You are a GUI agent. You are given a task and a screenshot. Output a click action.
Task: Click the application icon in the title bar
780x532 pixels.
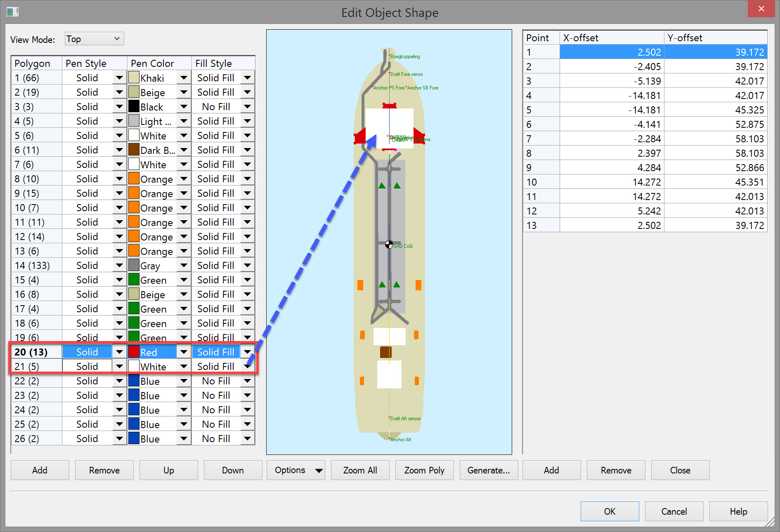(12, 12)
